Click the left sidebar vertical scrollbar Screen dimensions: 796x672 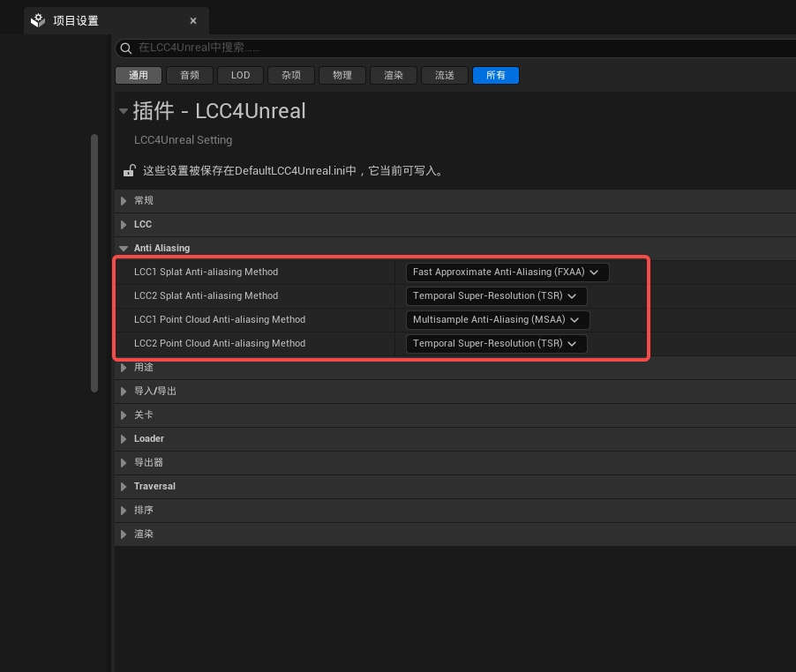click(94, 263)
